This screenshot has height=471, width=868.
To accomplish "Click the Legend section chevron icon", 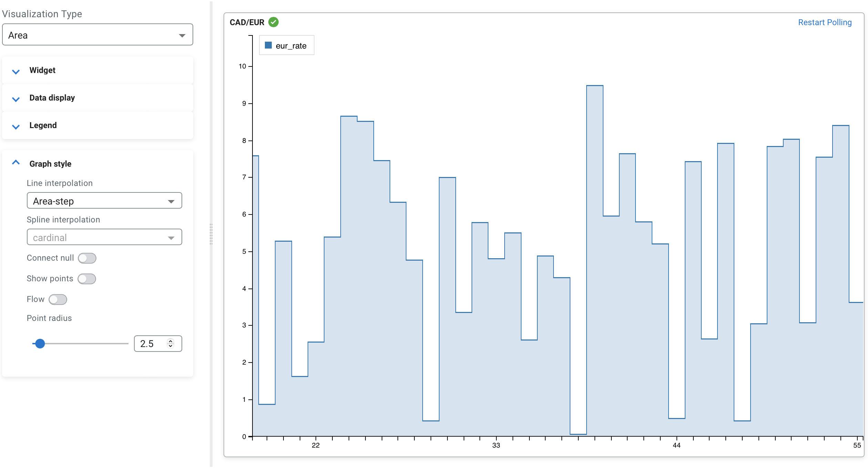I will point(16,127).
